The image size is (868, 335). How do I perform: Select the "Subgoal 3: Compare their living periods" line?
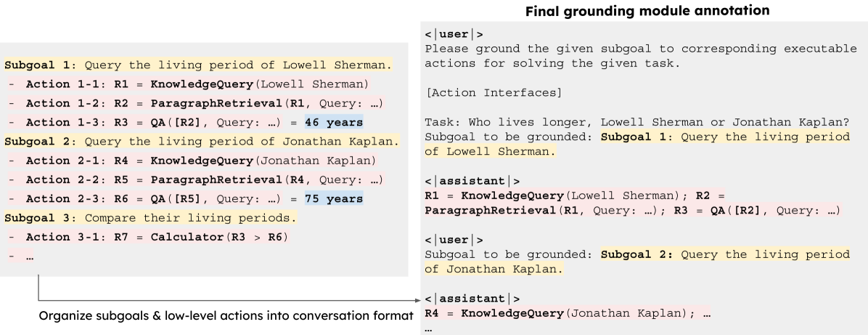[x=151, y=217]
